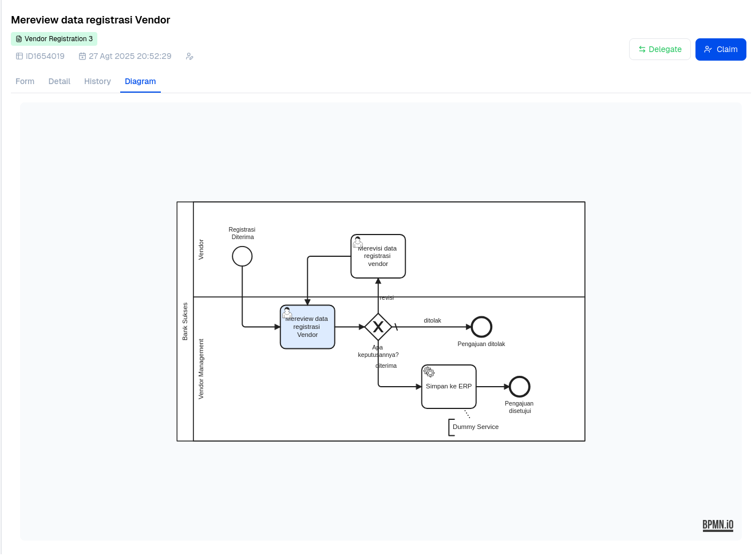This screenshot has height=560, width=755.
Task: Select the Pengajuan ditolak end event circle
Action: (481, 327)
